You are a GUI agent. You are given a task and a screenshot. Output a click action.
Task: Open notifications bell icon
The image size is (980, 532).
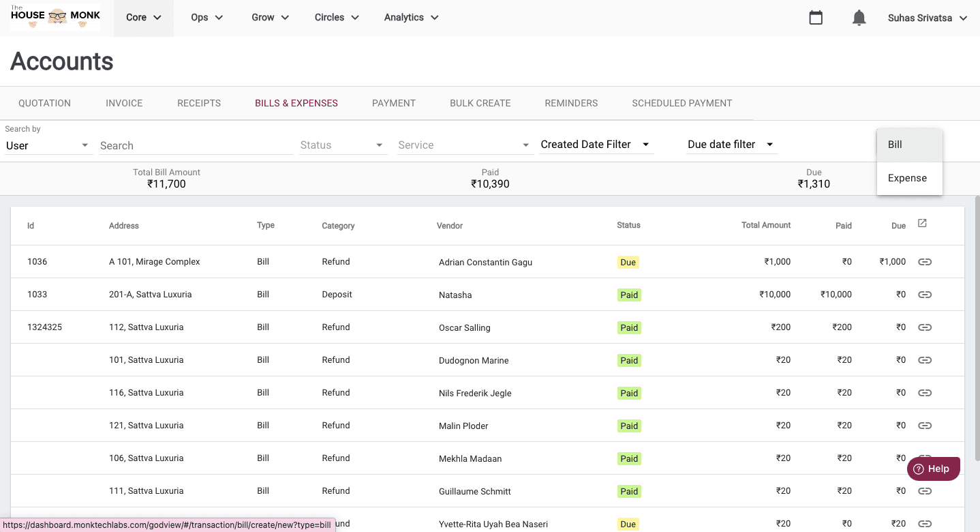coord(859,18)
